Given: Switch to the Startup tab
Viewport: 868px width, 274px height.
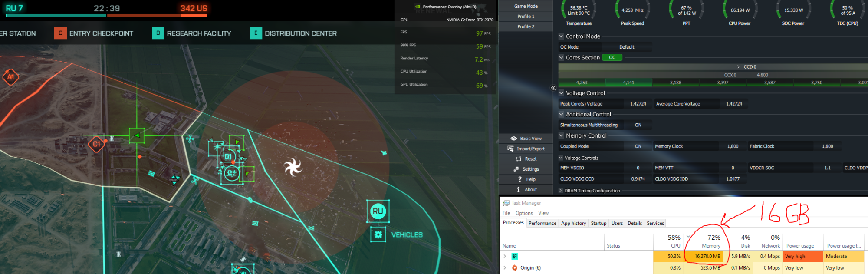Looking at the screenshot, I should click(598, 223).
